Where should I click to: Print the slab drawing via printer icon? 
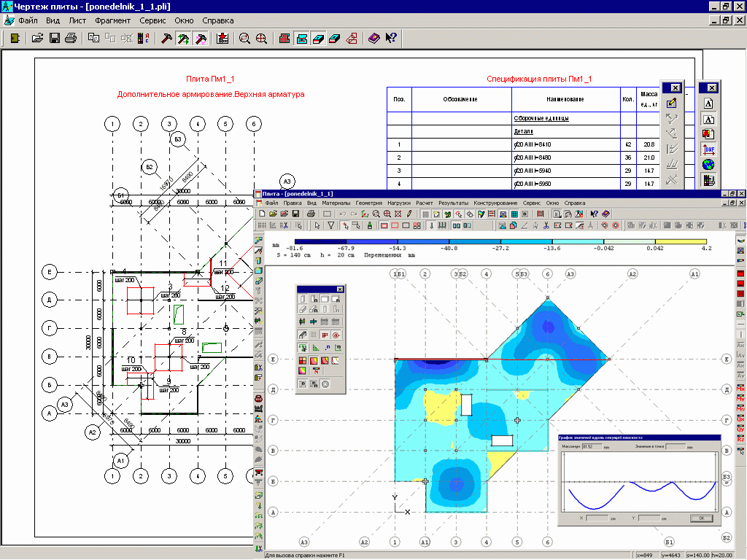71,39
